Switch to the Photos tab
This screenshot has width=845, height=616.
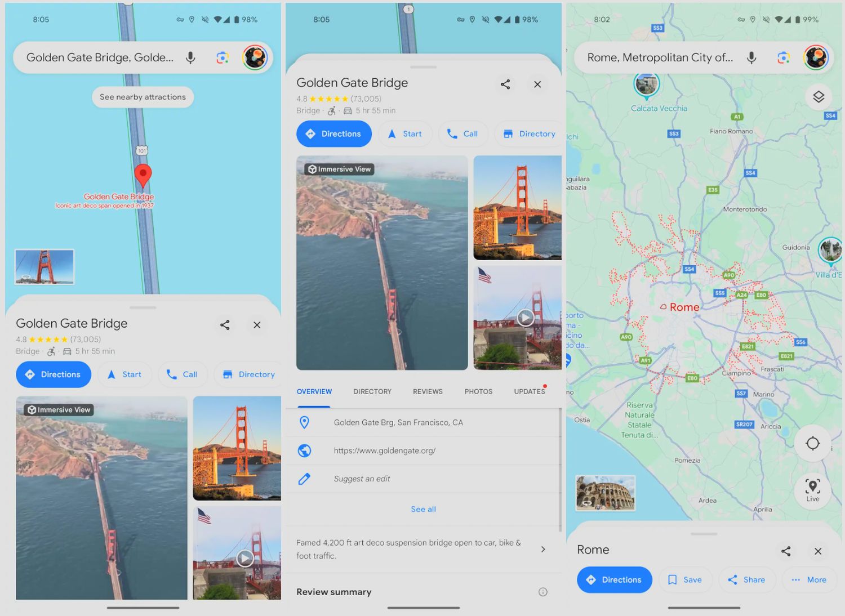coord(478,391)
